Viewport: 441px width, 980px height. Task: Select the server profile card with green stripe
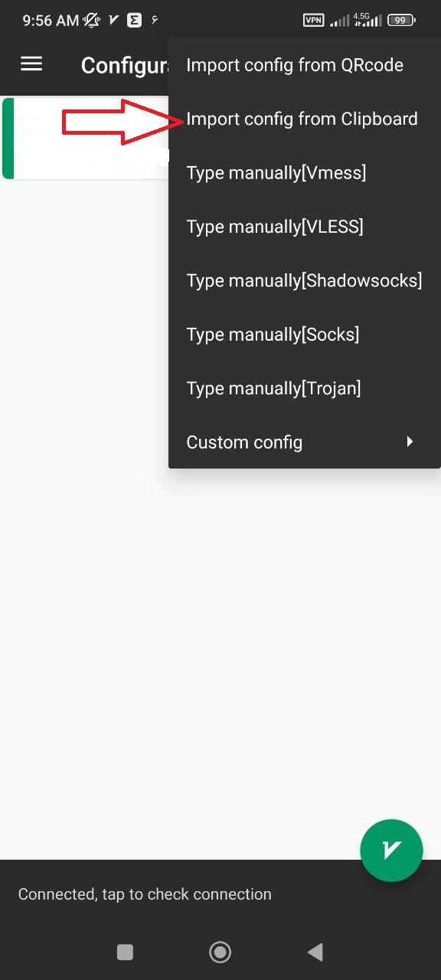(x=84, y=138)
